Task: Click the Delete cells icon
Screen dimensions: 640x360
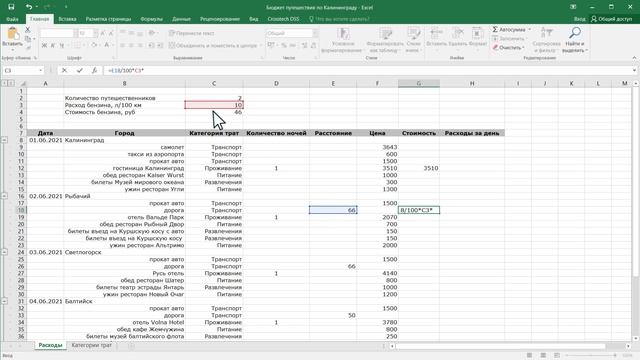Action: (x=457, y=34)
